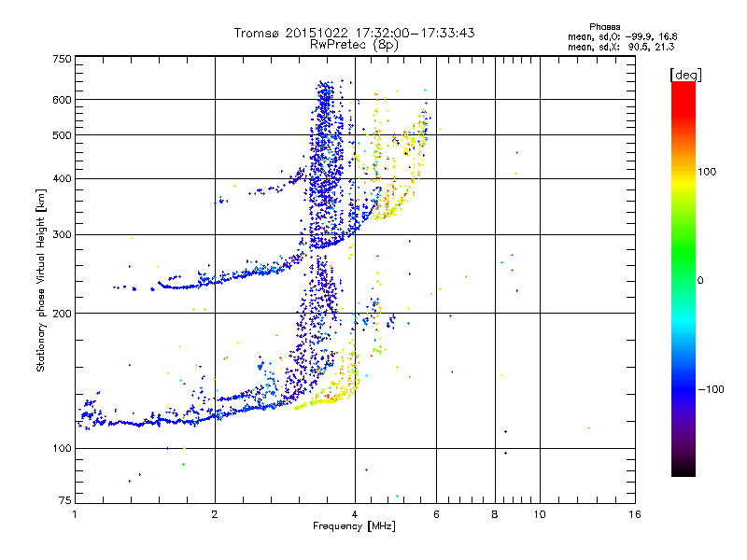Click the x-axis tick '6'
The image size is (747, 560).
436,514
